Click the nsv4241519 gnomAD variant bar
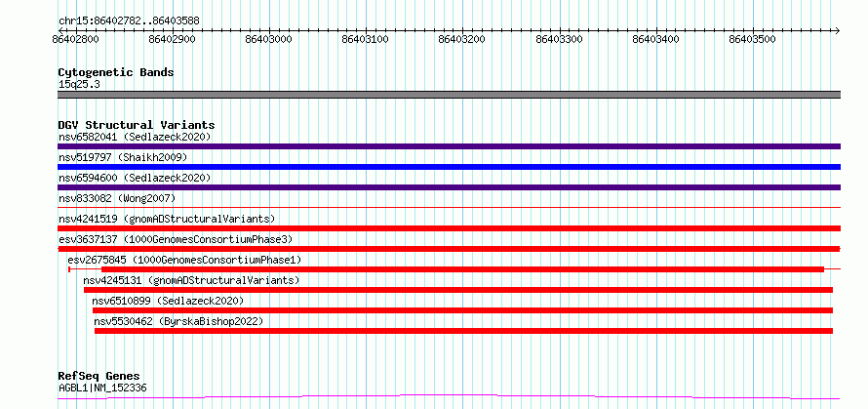The height and width of the screenshot is (409, 868). tap(449, 228)
